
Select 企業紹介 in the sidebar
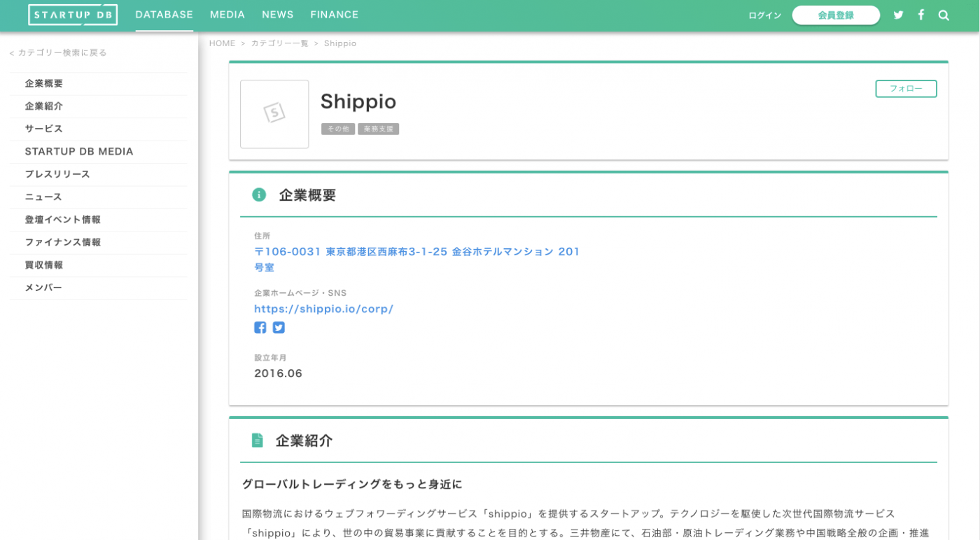point(98,106)
